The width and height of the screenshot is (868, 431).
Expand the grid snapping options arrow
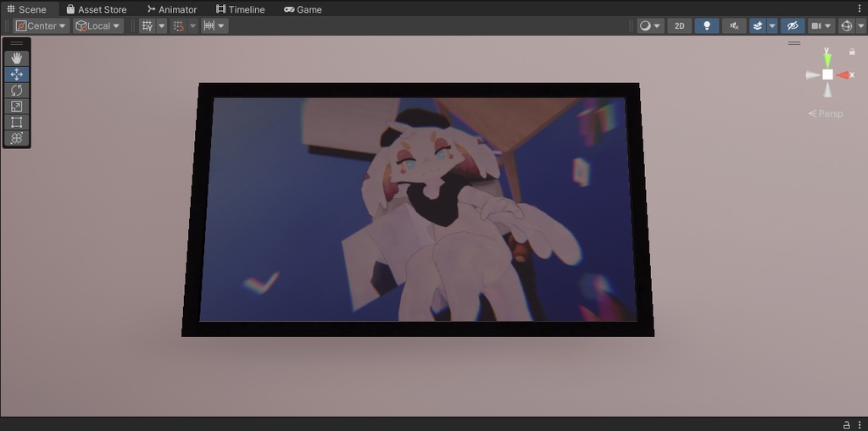192,26
